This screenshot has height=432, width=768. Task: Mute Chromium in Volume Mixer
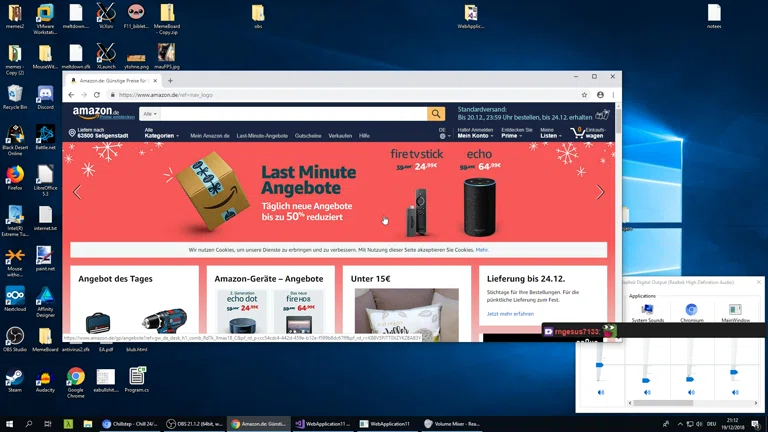click(691, 392)
